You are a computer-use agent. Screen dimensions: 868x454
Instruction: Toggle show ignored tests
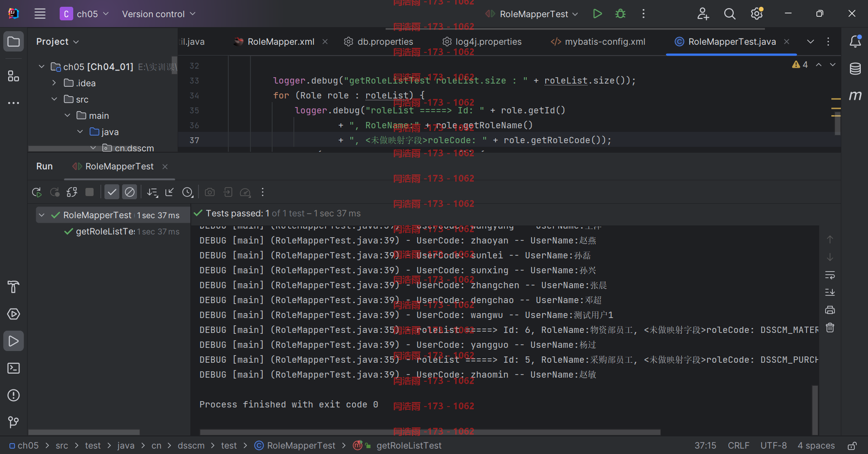point(130,192)
